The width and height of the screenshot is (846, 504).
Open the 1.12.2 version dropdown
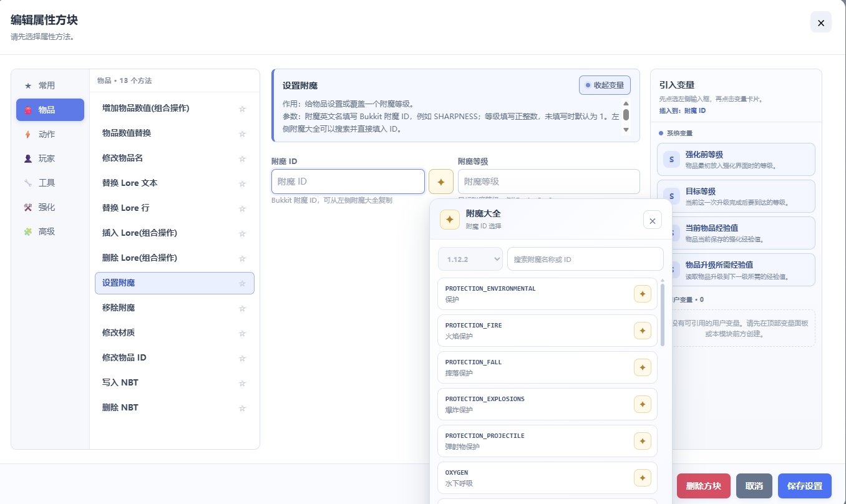point(470,259)
